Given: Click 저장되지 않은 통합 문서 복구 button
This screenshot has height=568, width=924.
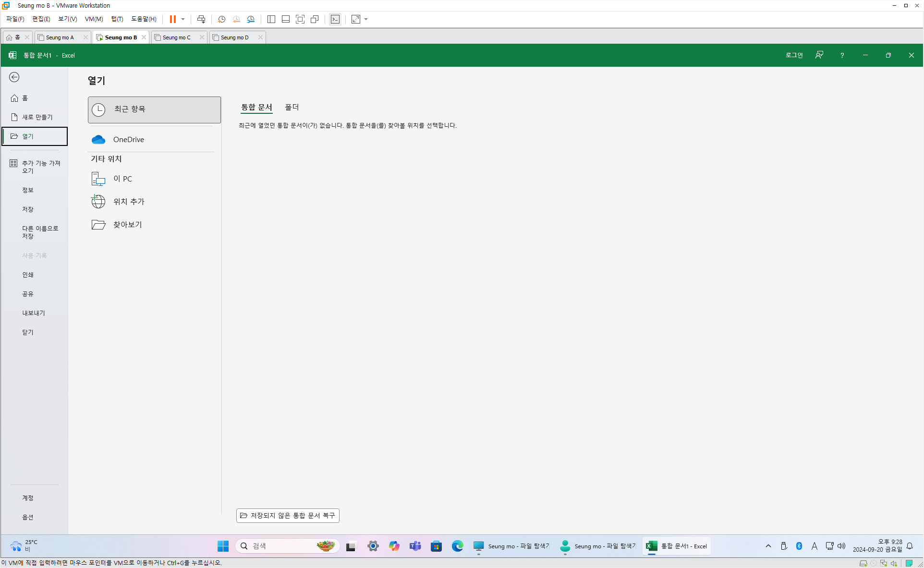Looking at the screenshot, I should pyautogui.click(x=288, y=516).
